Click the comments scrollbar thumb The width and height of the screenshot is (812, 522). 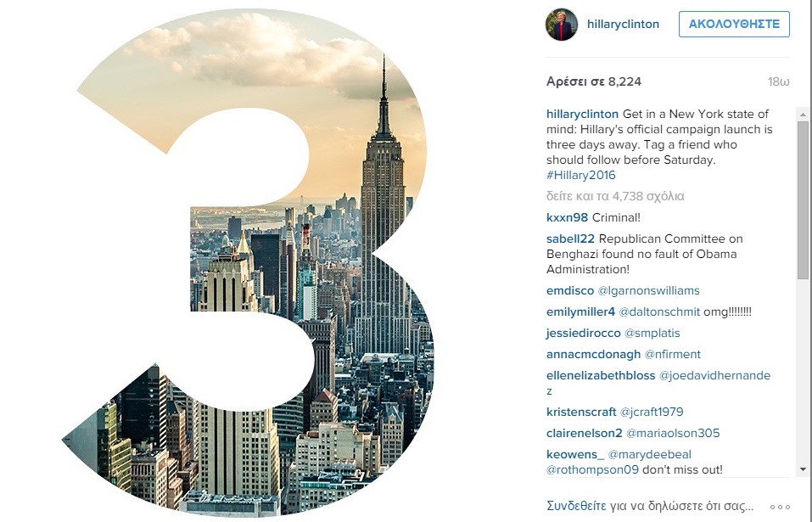point(803,200)
